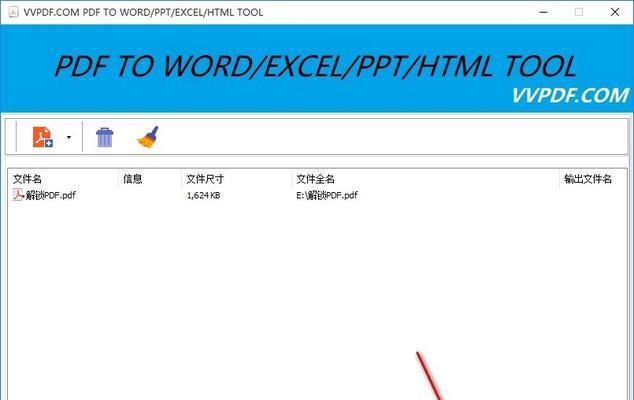Click the 输出文件名 column header
The width and height of the screenshot is (634, 400).
click(593, 179)
